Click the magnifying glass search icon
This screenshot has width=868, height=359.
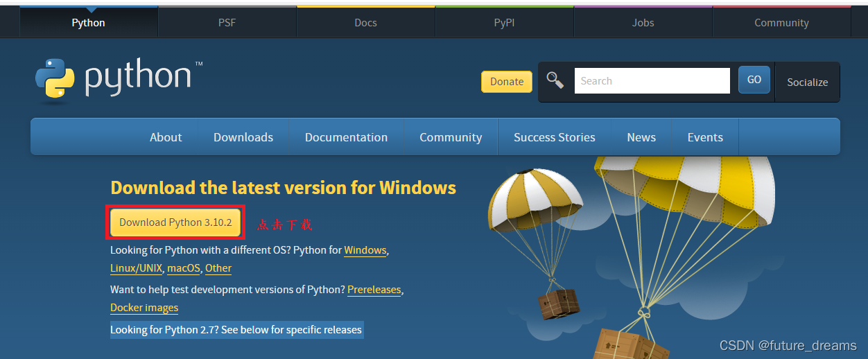[555, 80]
